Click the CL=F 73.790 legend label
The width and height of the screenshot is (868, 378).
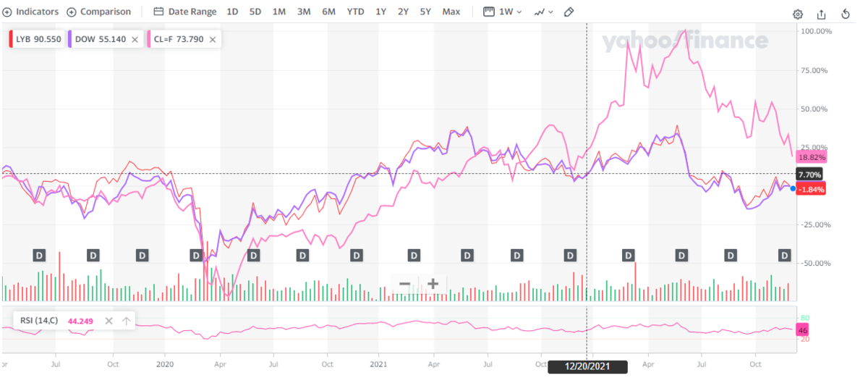click(179, 40)
